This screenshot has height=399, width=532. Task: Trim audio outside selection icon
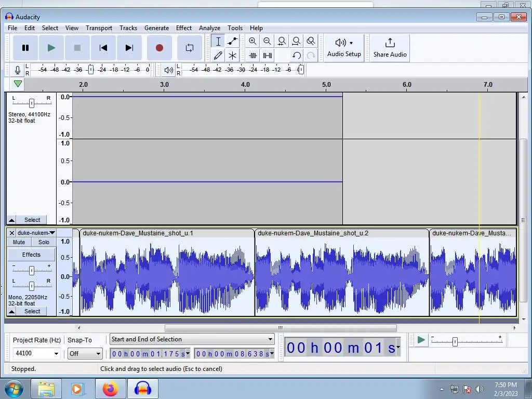click(253, 55)
